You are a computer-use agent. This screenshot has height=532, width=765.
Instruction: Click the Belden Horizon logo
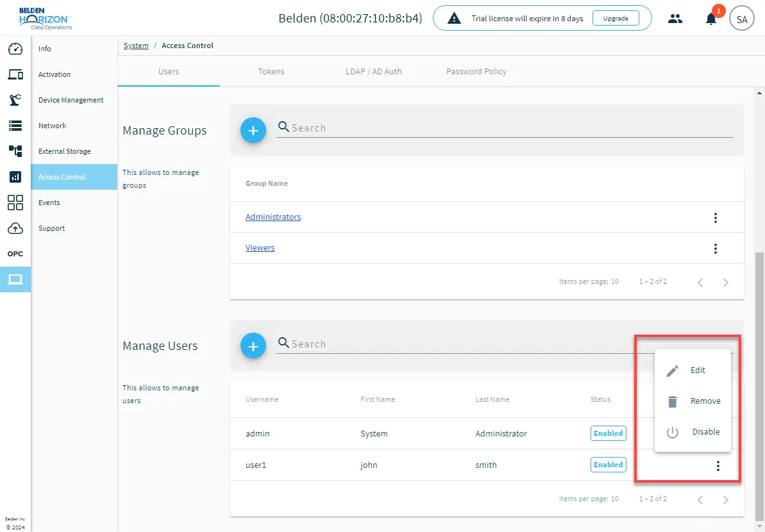point(46,19)
